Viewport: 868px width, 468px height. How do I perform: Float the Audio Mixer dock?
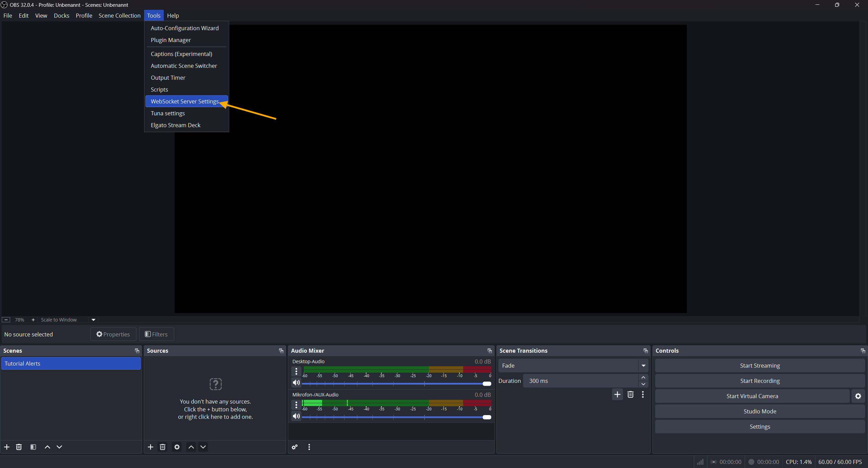[x=489, y=351]
